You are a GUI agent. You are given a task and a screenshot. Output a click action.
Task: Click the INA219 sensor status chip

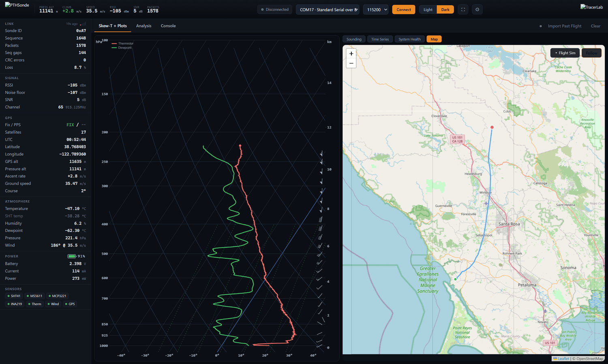pos(15,304)
